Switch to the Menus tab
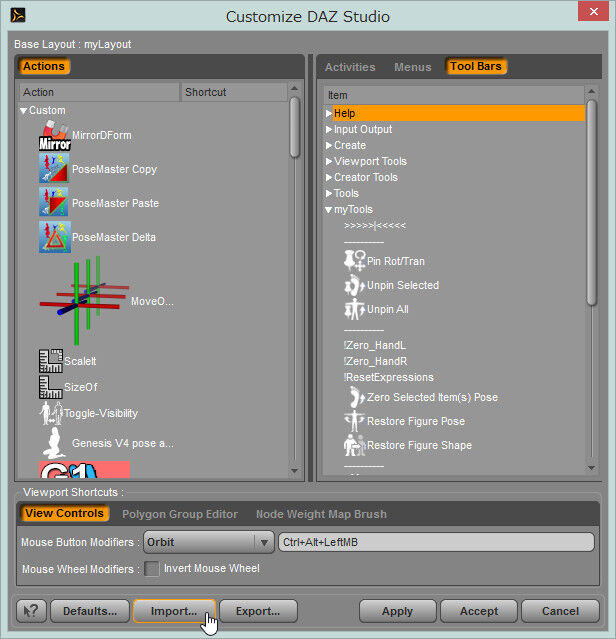 pyautogui.click(x=412, y=67)
